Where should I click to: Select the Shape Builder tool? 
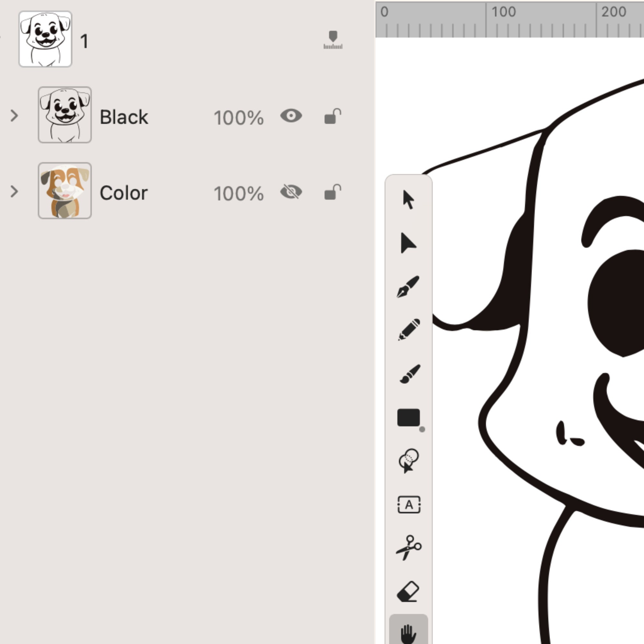(409, 461)
